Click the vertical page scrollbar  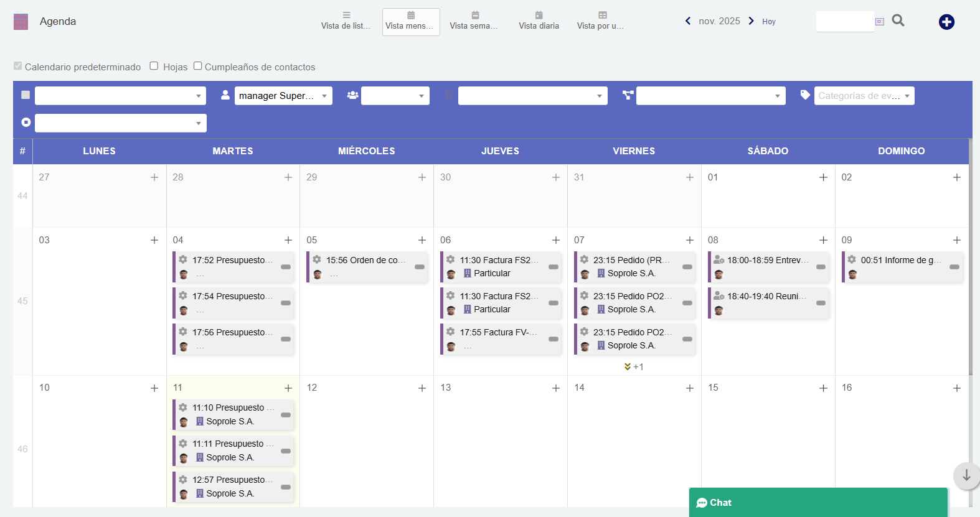tap(970, 257)
